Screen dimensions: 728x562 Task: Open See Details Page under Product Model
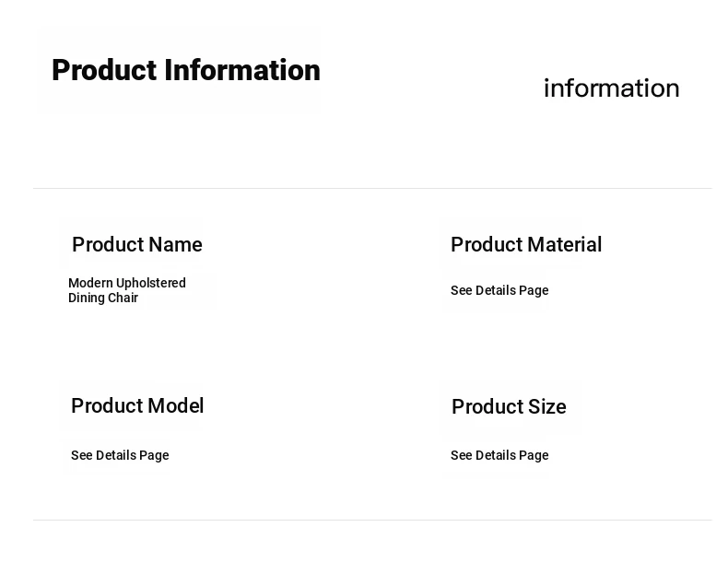coord(120,456)
